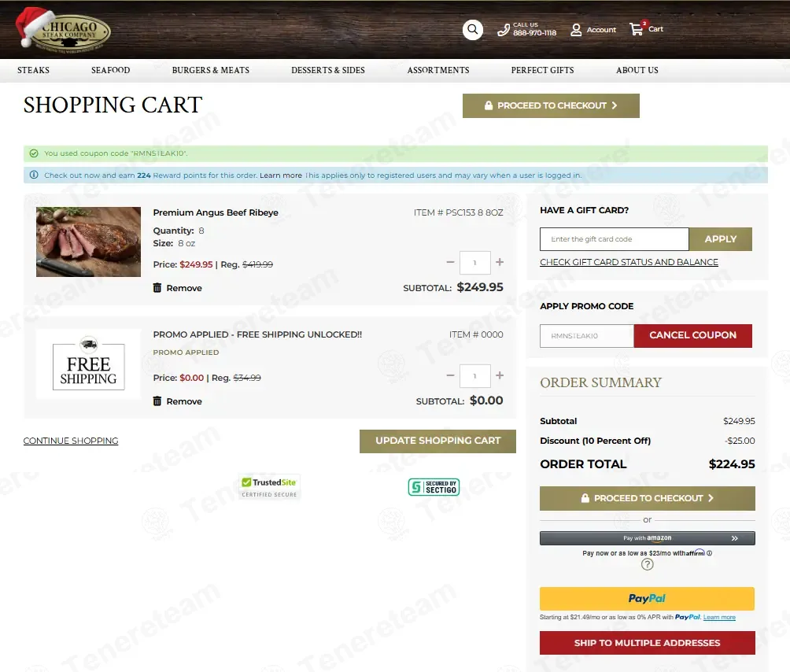Select the discount amount -$25.00
Screen dimensions: 790x672
point(740,441)
